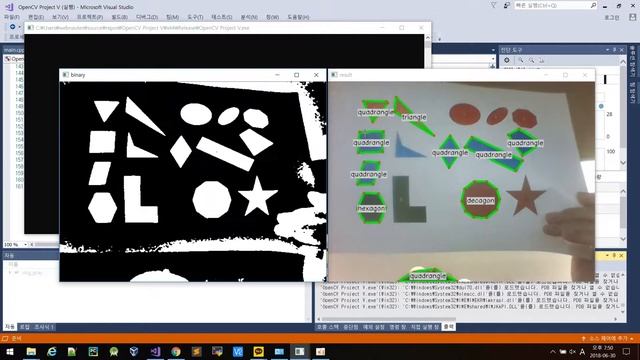The height and width of the screenshot is (360, 640).
Task: Switch to the main.cpp editor tab
Action: pyautogui.click(x=14, y=50)
